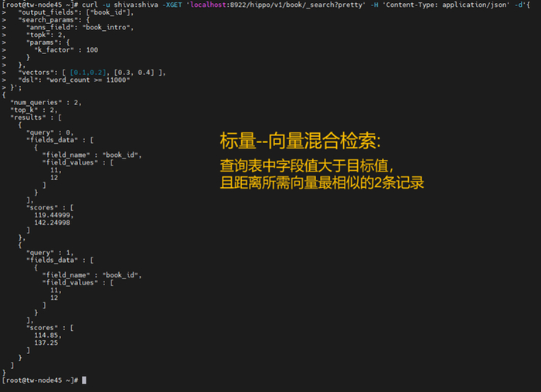
Task: Click the "num_queries" : 2 line
Action: coord(46,103)
